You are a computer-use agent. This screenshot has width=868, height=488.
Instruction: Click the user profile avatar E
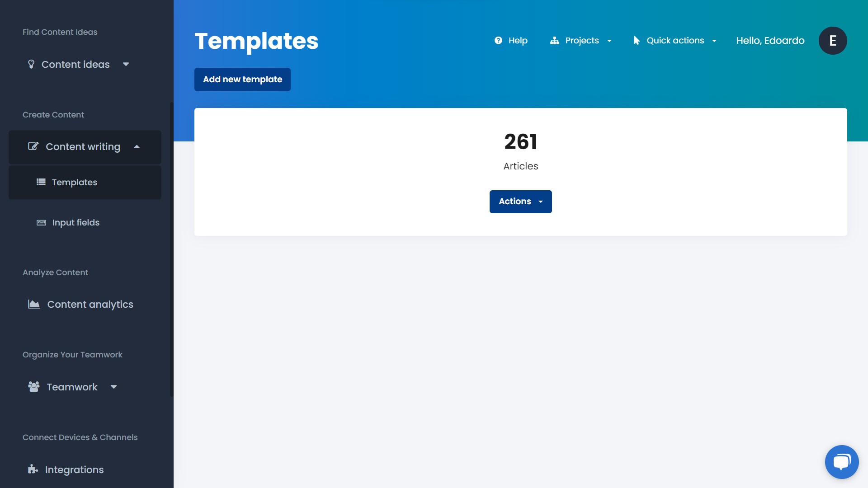click(833, 40)
